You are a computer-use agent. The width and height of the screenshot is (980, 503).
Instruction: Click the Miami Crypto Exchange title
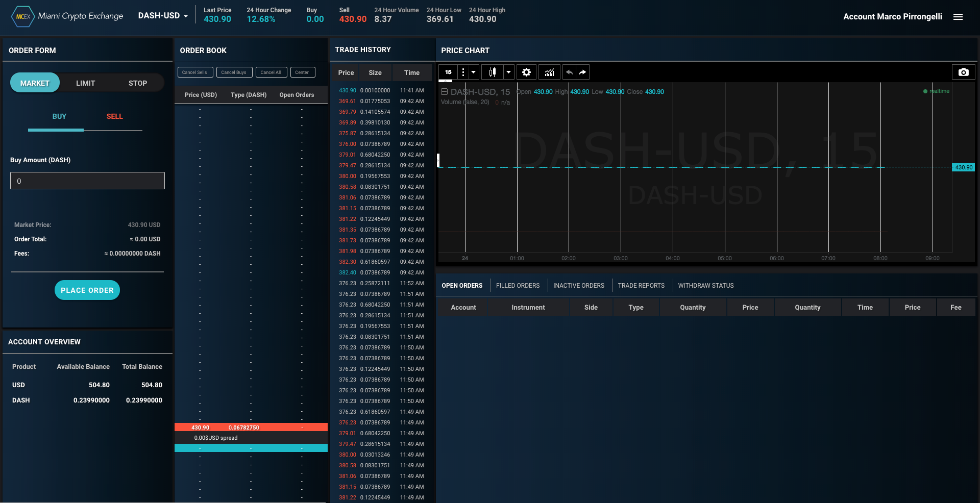(80, 16)
